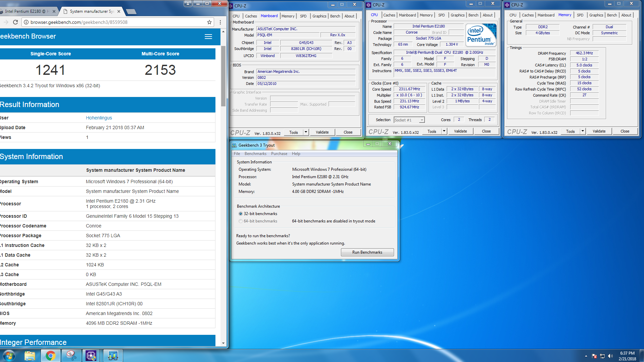Click Tools button in Processor CPU-Z window
The image size is (644, 362).
432,131
